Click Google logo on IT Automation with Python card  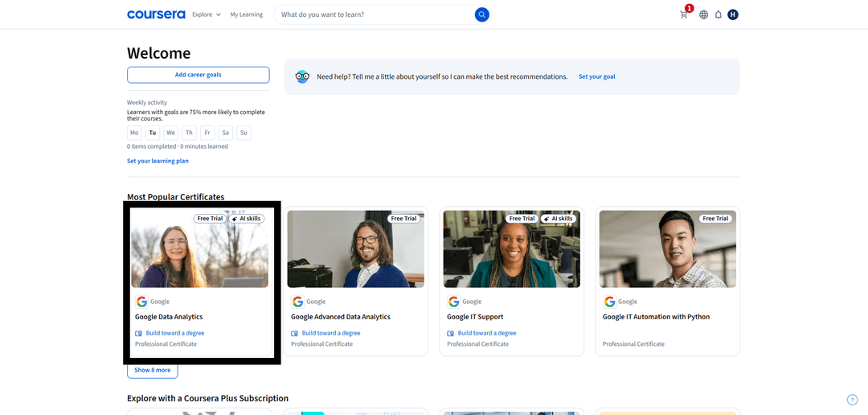(609, 302)
